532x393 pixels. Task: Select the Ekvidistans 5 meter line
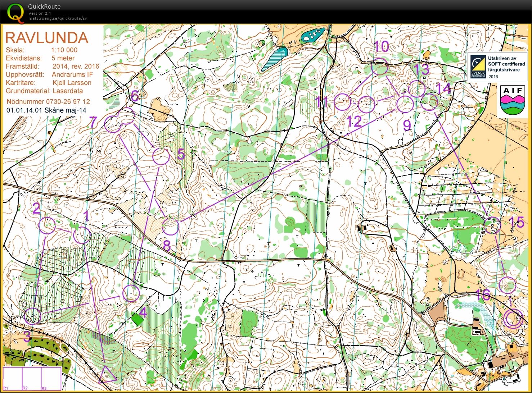[40, 58]
